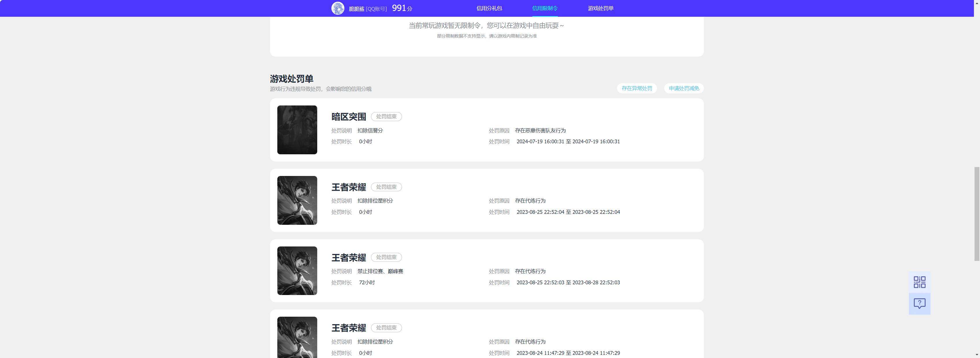This screenshot has width=980, height=358.
Task: Click subtitle 游戏行为违规导致处罚
Action: click(295, 89)
